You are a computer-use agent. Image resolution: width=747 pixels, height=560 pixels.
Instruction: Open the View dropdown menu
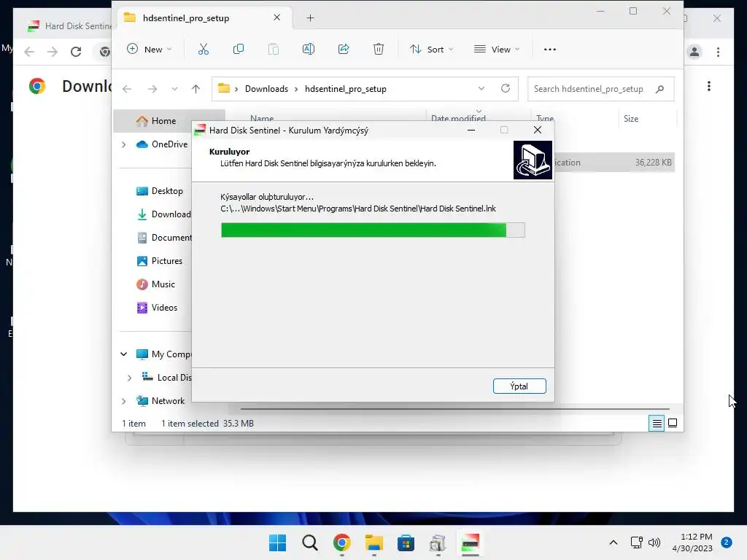(x=496, y=49)
